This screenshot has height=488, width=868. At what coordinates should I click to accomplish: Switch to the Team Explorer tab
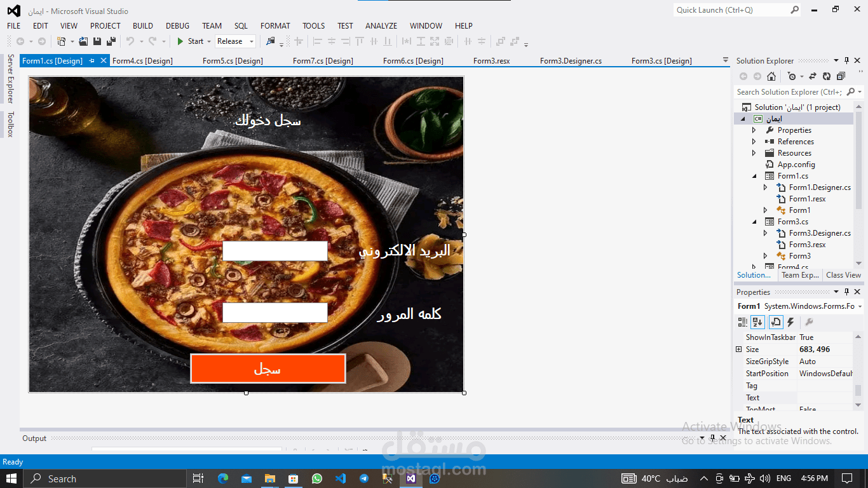click(x=800, y=275)
